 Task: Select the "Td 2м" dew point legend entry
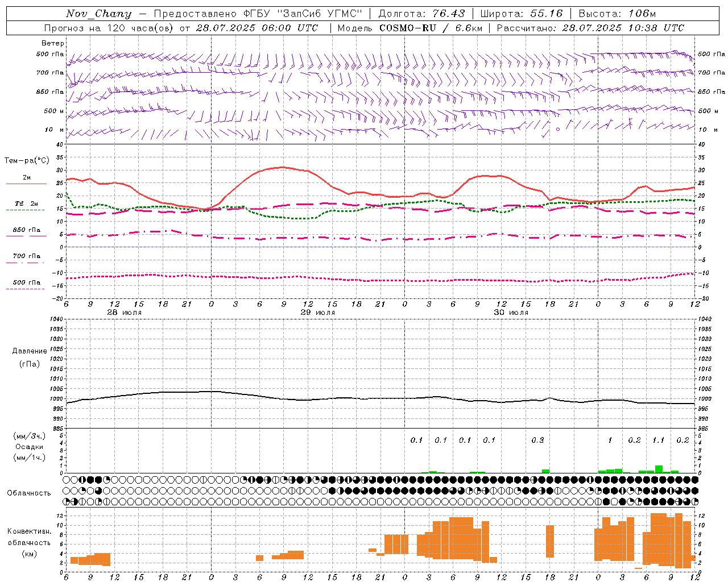pyautogui.click(x=27, y=203)
